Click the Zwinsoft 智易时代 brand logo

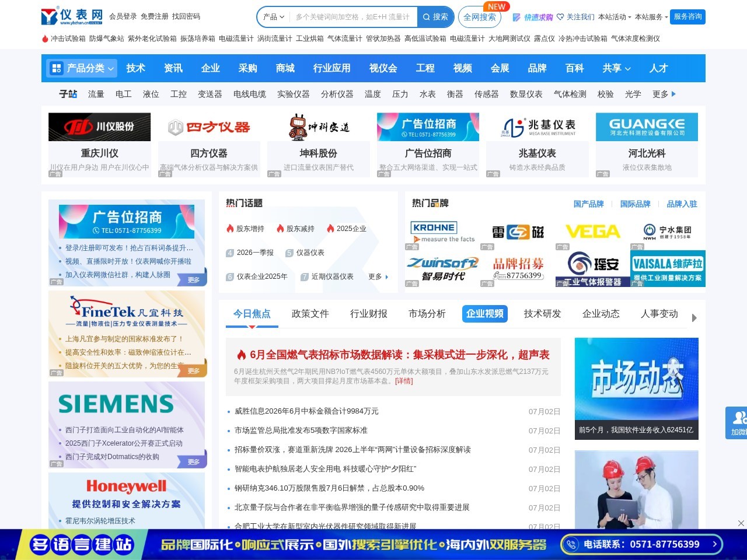(x=442, y=269)
